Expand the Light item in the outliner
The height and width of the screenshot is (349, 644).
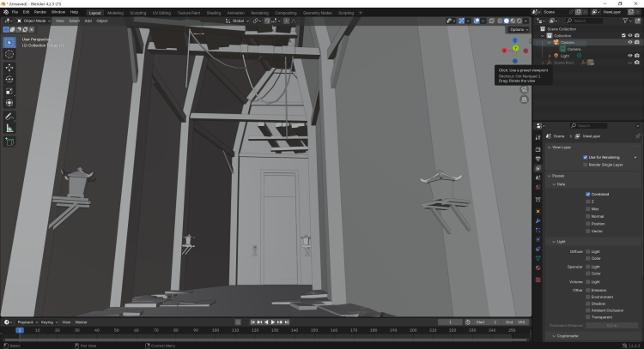tap(550, 56)
